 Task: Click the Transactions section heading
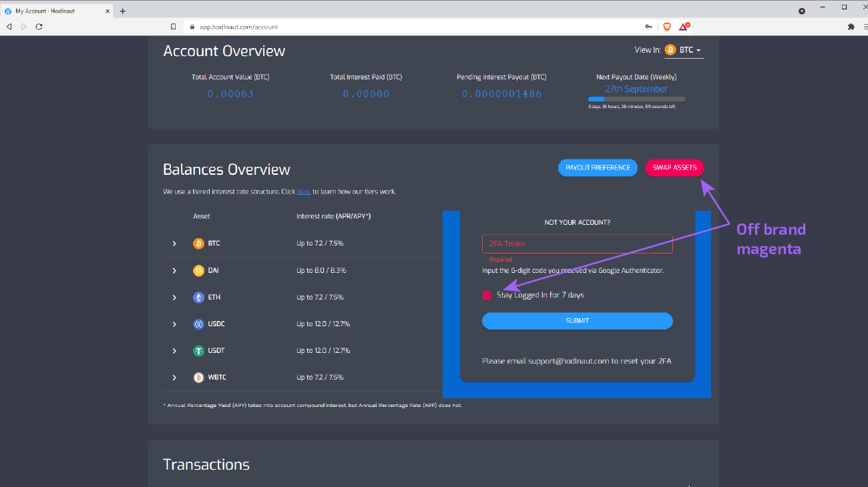tap(206, 465)
